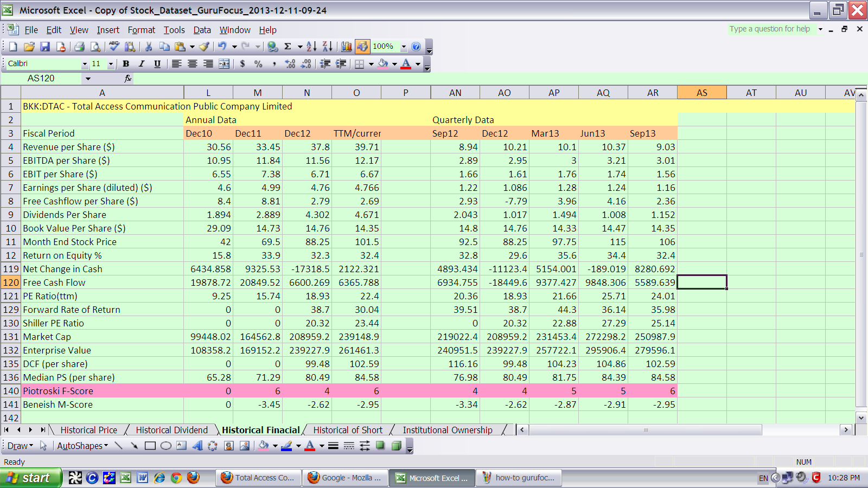Select the Arrow tool in the Drawing toolbar

(x=134, y=446)
